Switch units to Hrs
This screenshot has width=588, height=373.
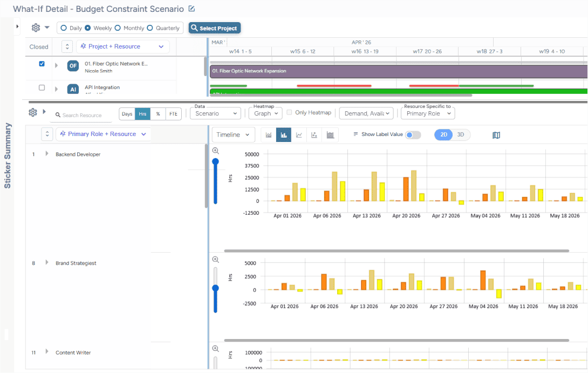142,114
